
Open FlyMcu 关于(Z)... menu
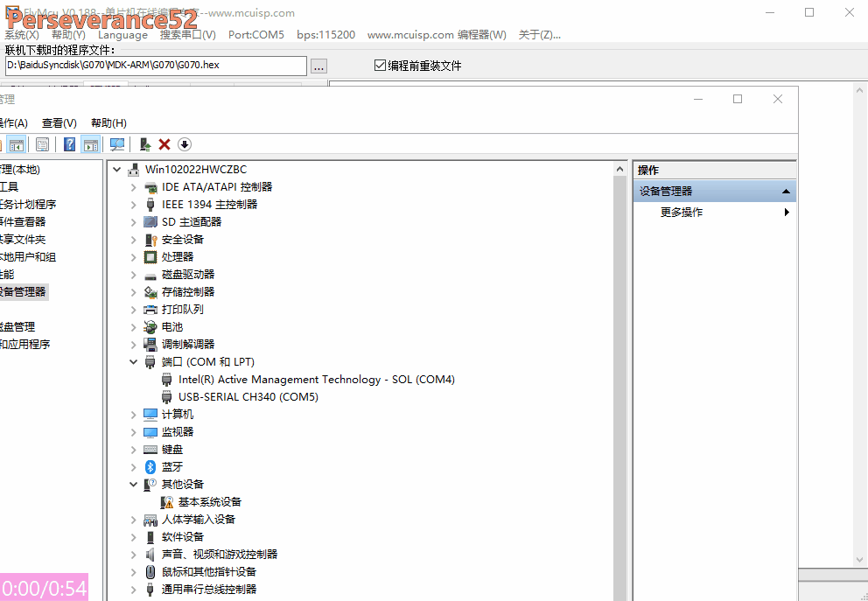pyautogui.click(x=539, y=35)
